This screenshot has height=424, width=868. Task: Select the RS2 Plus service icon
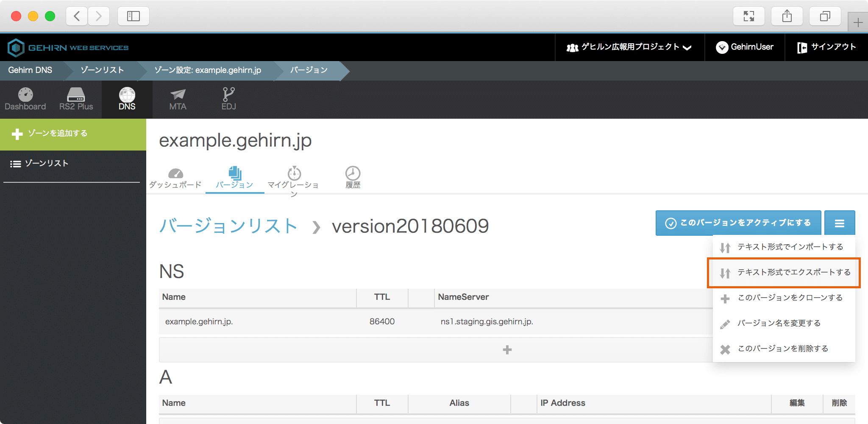click(x=76, y=99)
